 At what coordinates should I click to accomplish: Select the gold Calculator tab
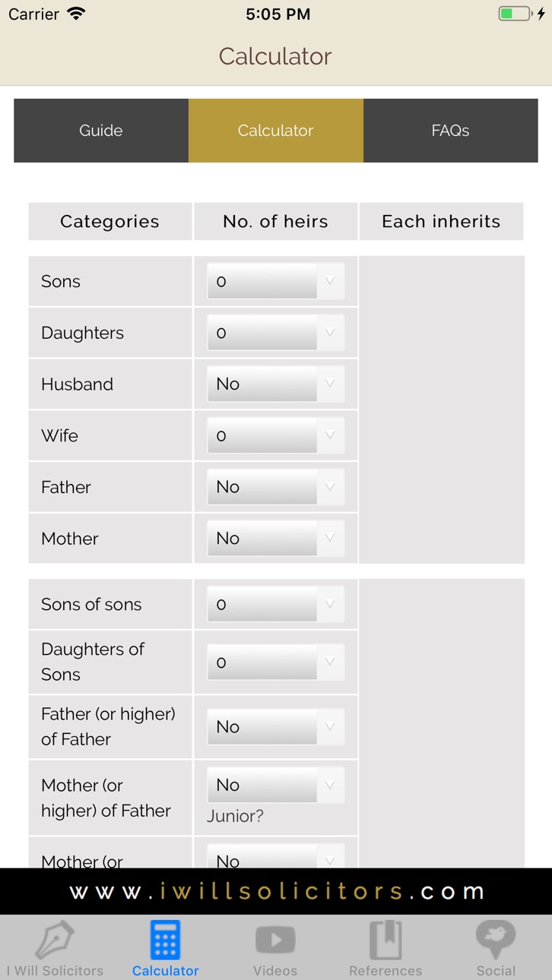click(276, 131)
